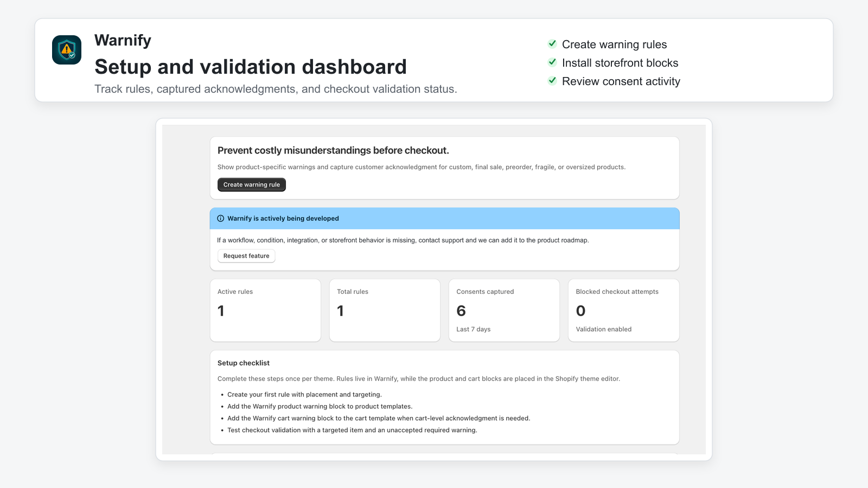Click 'Add the Warnify product warning block' item
868x488 pixels.
pyautogui.click(x=320, y=407)
